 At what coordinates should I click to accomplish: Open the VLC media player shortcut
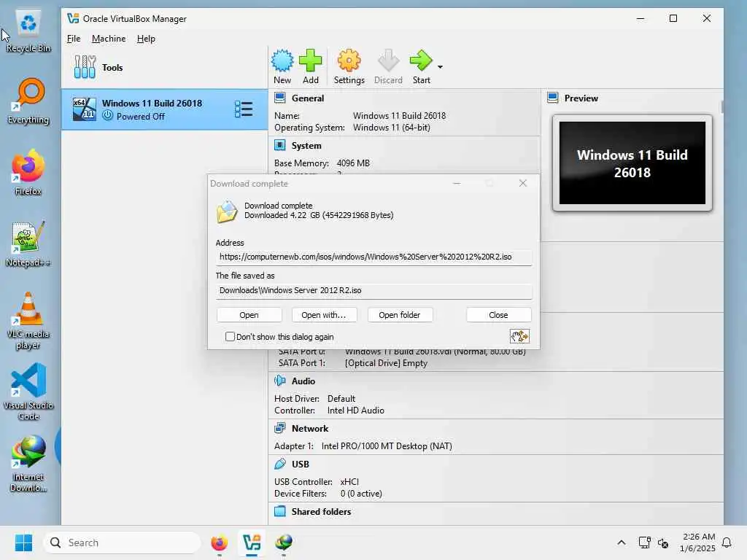28,321
